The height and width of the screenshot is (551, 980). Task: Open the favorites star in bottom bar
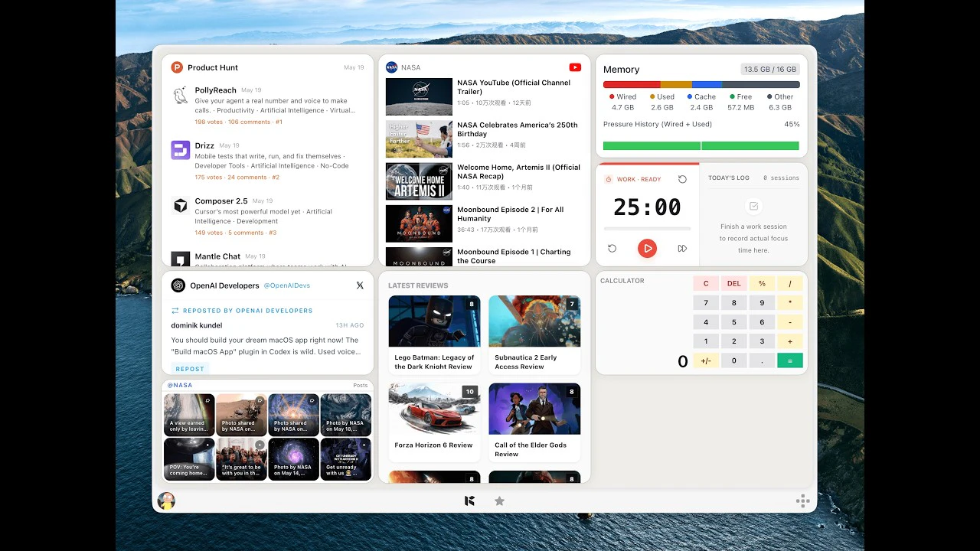tap(499, 501)
